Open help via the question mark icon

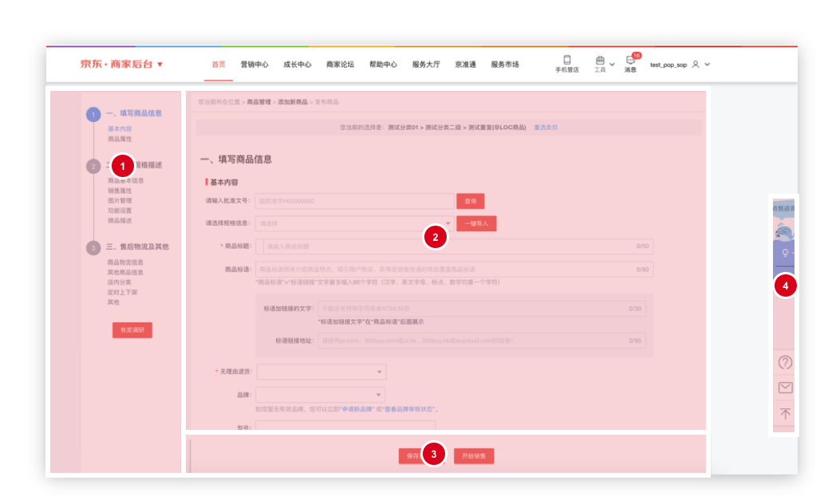785,363
